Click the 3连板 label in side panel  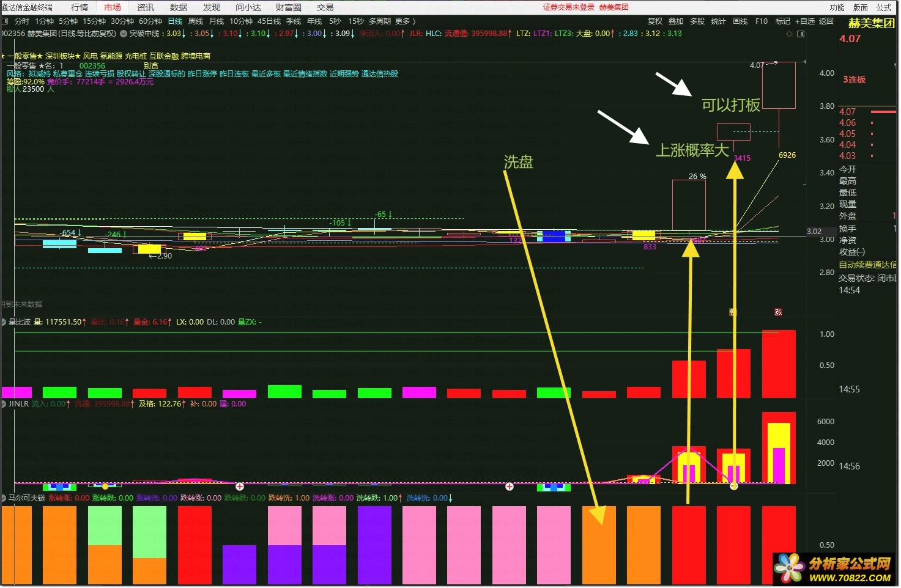[855, 79]
